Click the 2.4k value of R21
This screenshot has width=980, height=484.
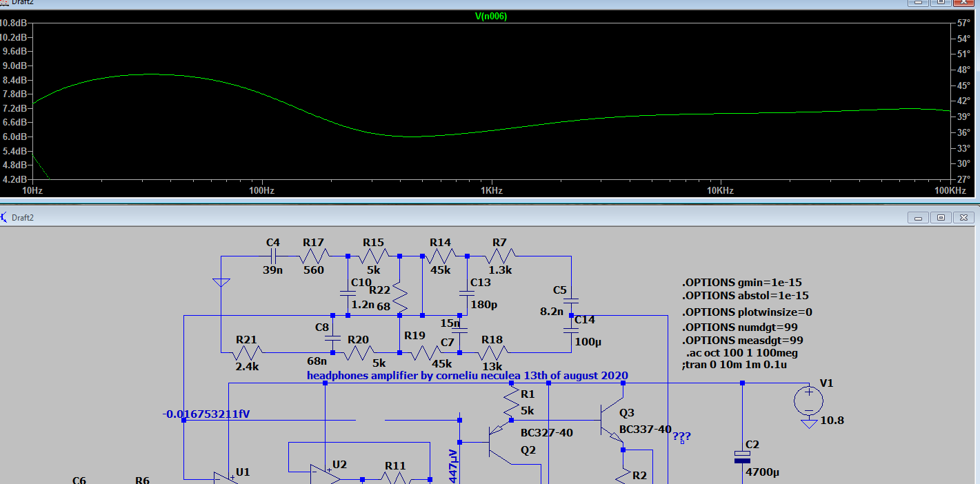(248, 366)
